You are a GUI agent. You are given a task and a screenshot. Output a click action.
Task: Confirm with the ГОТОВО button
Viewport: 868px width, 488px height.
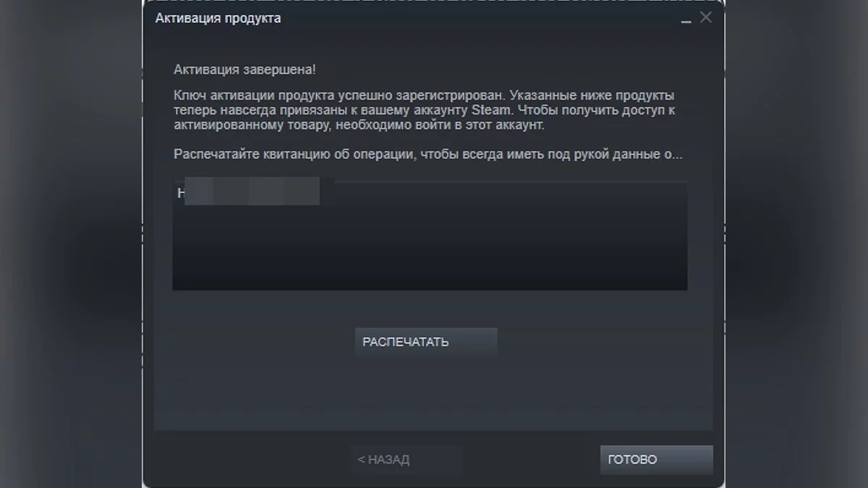[656, 460]
